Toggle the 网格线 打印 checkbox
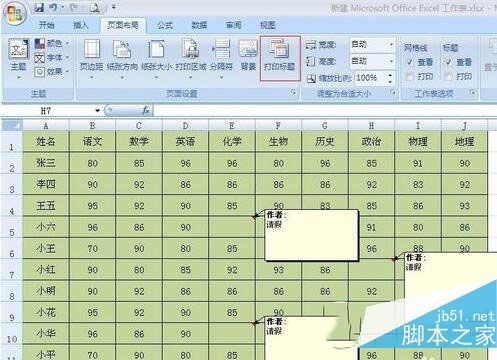 (x=410, y=76)
